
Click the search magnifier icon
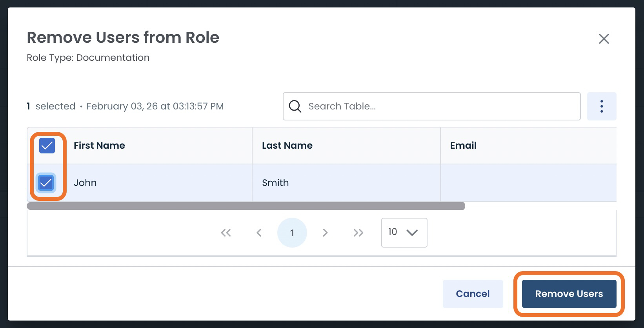click(x=295, y=106)
